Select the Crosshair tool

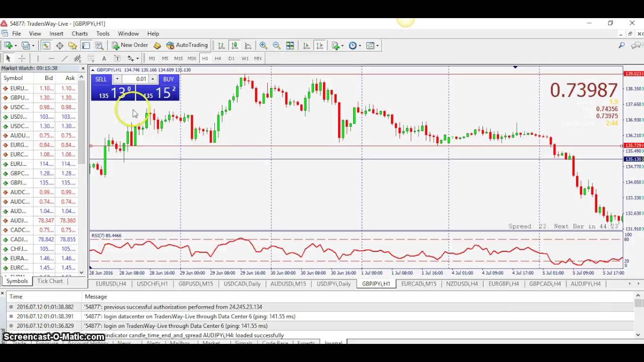pyautogui.click(x=22, y=58)
